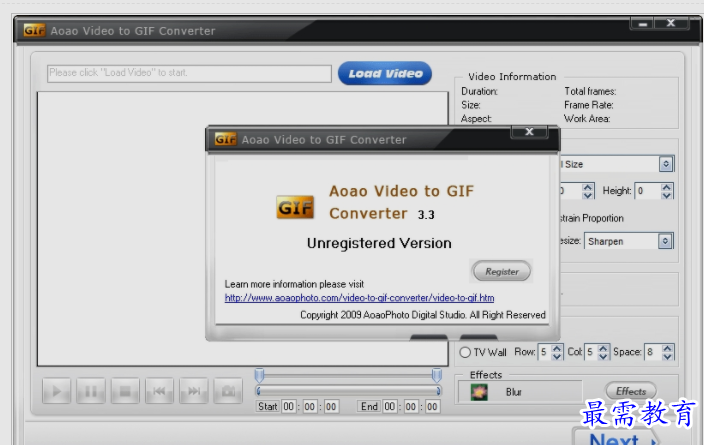The width and height of the screenshot is (704, 445).
Task: Click the end range slider handle
Action: (x=436, y=375)
